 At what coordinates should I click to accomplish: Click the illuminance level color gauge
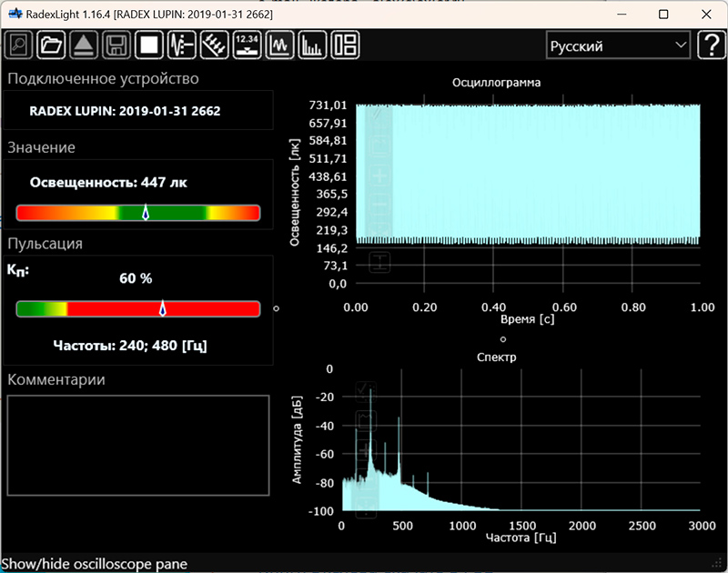(x=138, y=213)
